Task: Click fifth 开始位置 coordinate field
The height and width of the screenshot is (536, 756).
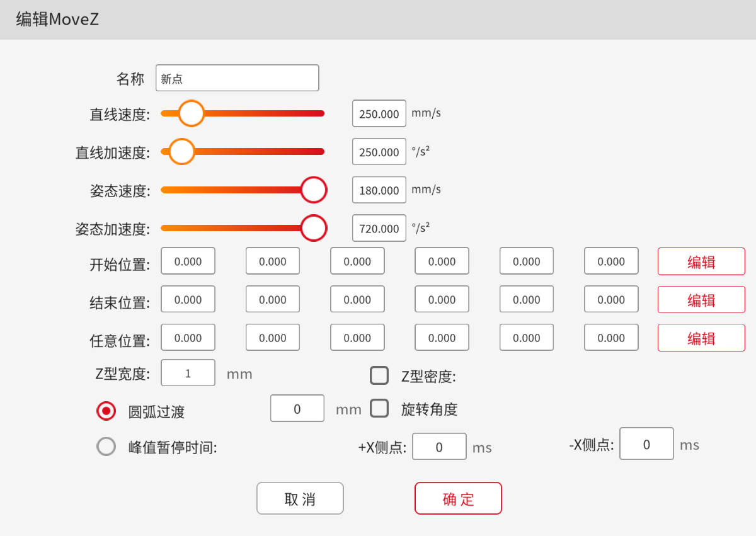Action: pos(527,261)
